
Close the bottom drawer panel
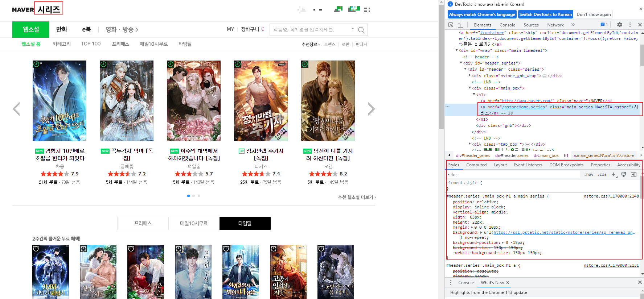640,282
